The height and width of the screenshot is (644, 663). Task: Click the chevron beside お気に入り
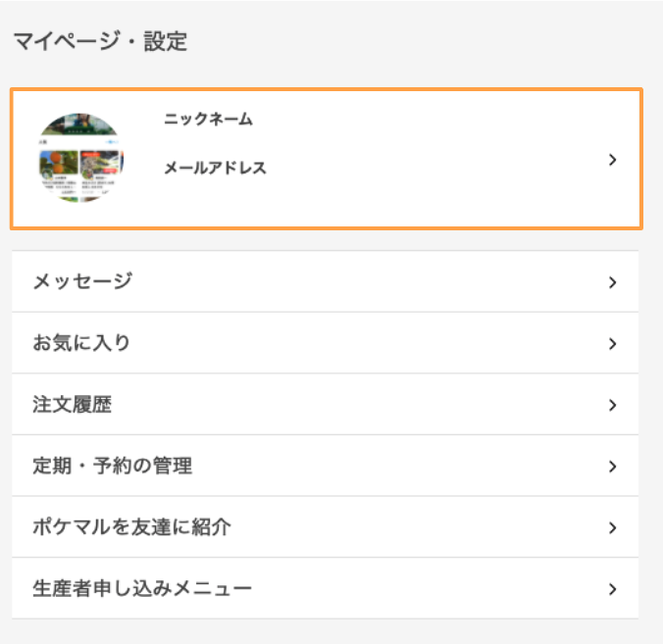pyautogui.click(x=612, y=343)
